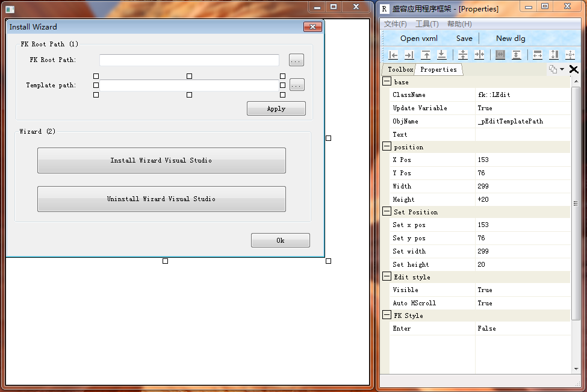Click the Apply button in Install Wizard
Screen dimensions: 587x392
click(x=276, y=108)
